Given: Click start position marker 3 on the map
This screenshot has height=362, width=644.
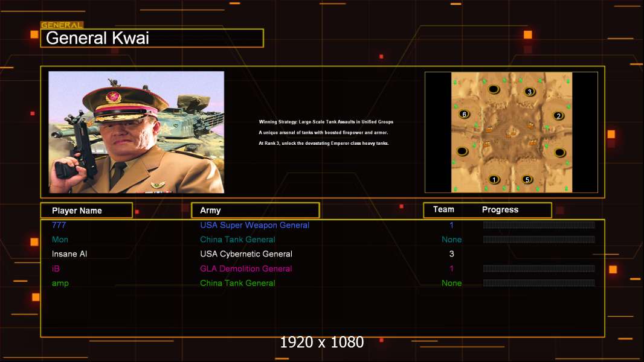Looking at the screenshot, I should point(529,92).
